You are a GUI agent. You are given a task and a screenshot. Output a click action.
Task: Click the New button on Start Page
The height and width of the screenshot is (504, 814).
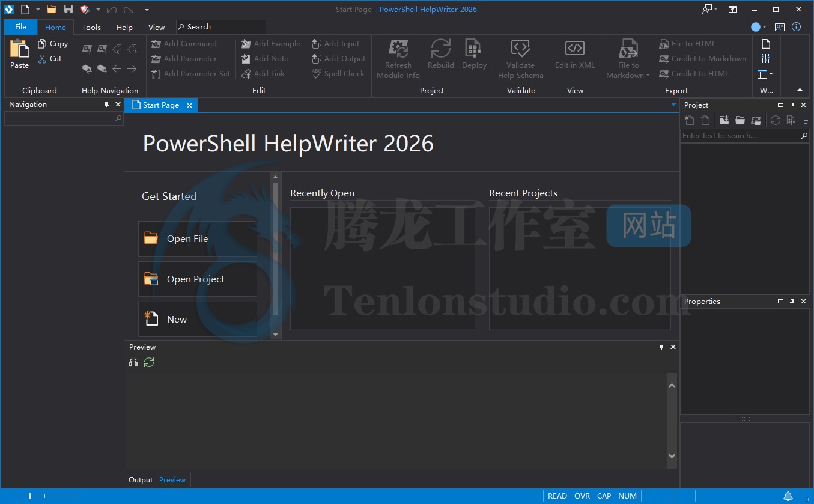(x=198, y=319)
